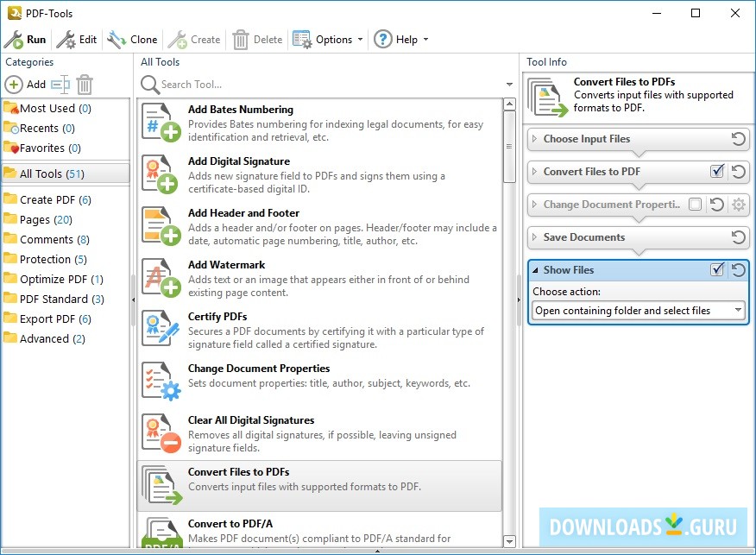Open the Pages category
Screen dimensions: 756x555
[x=66, y=219]
